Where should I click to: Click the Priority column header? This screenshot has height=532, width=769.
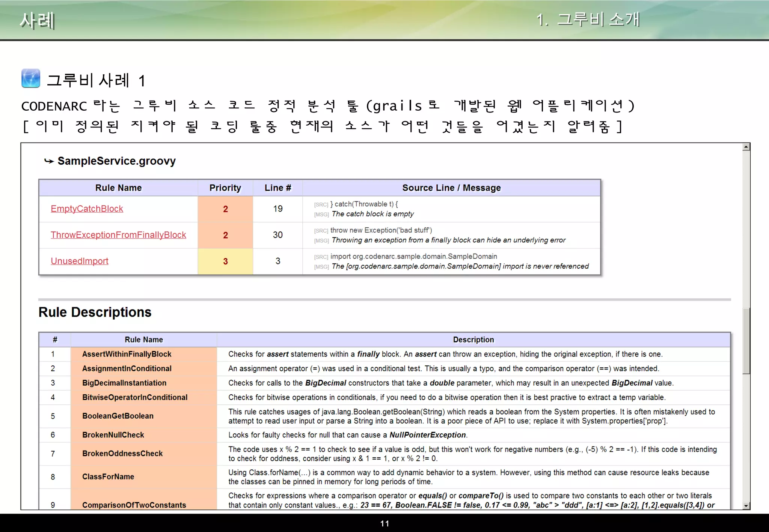[x=225, y=188]
